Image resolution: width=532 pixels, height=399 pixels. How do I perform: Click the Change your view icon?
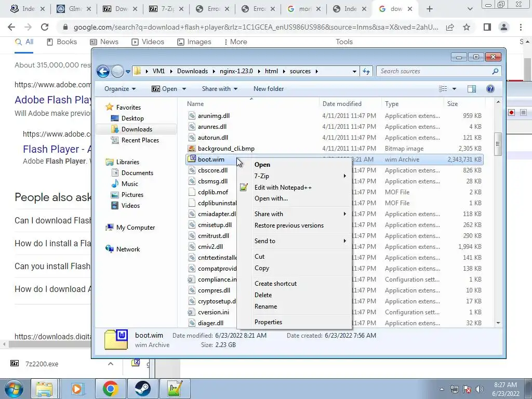pos(443,89)
